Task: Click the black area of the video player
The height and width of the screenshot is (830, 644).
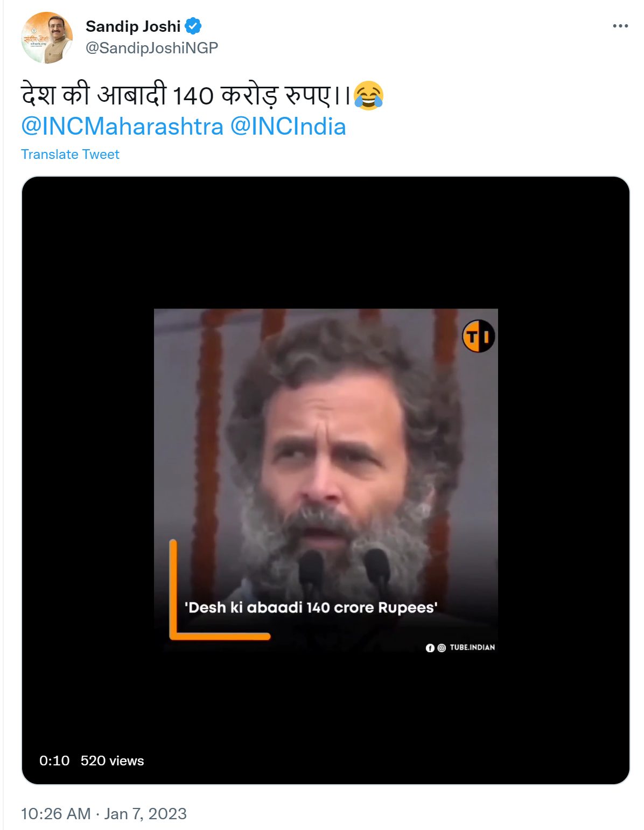Action: [x=326, y=242]
